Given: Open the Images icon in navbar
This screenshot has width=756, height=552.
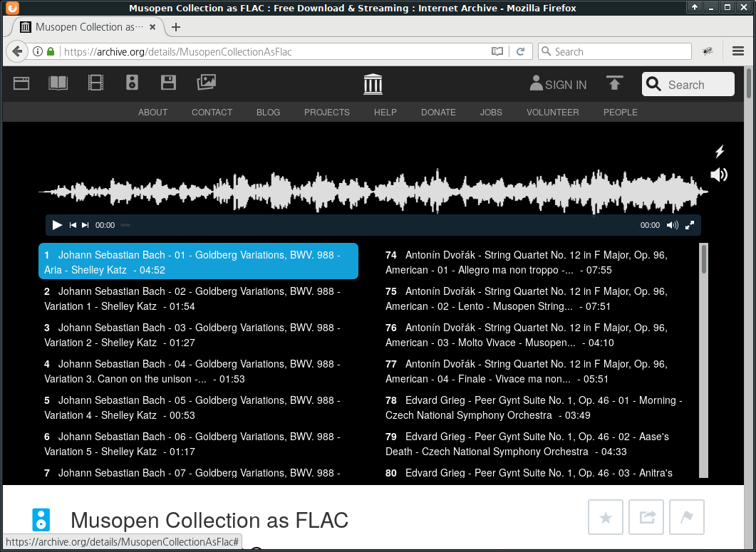Looking at the screenshot, I should (x=207, y=83).
